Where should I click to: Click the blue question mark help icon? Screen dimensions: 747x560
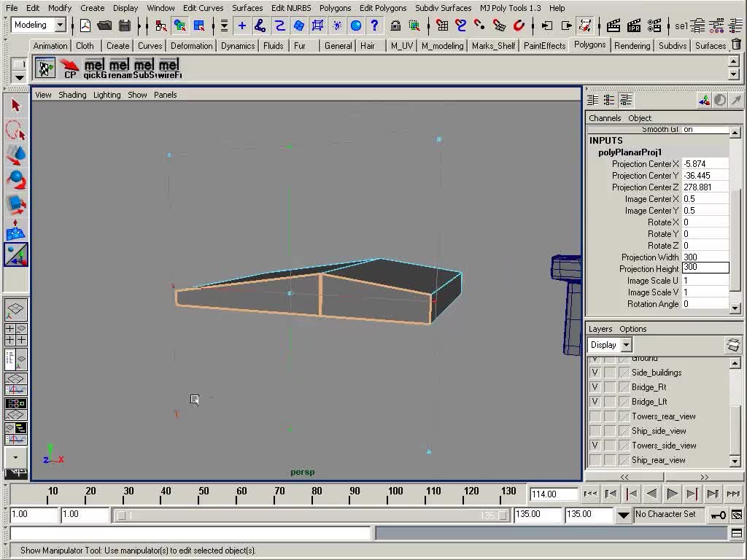tap(374, 26)
